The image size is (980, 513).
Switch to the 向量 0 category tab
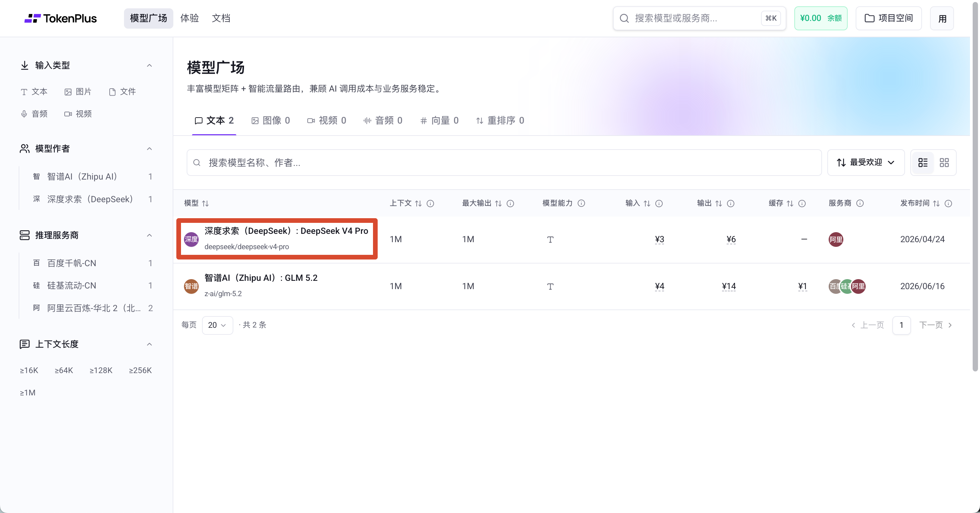(x=439, y=121)
